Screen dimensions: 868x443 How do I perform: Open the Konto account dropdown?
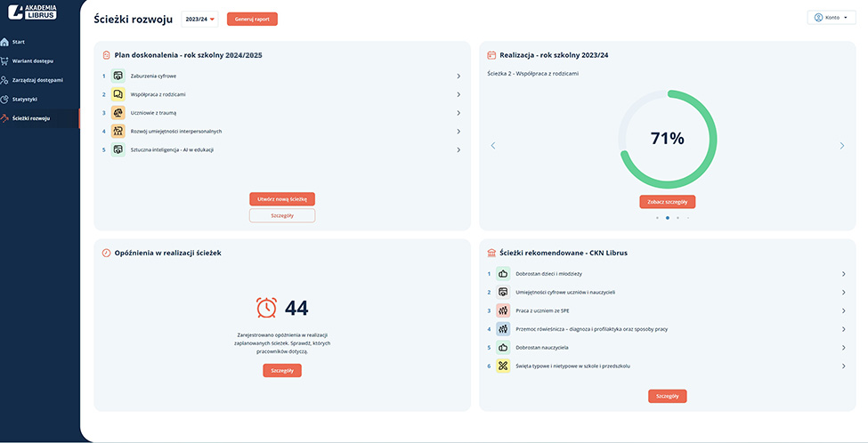click(831, 17)
